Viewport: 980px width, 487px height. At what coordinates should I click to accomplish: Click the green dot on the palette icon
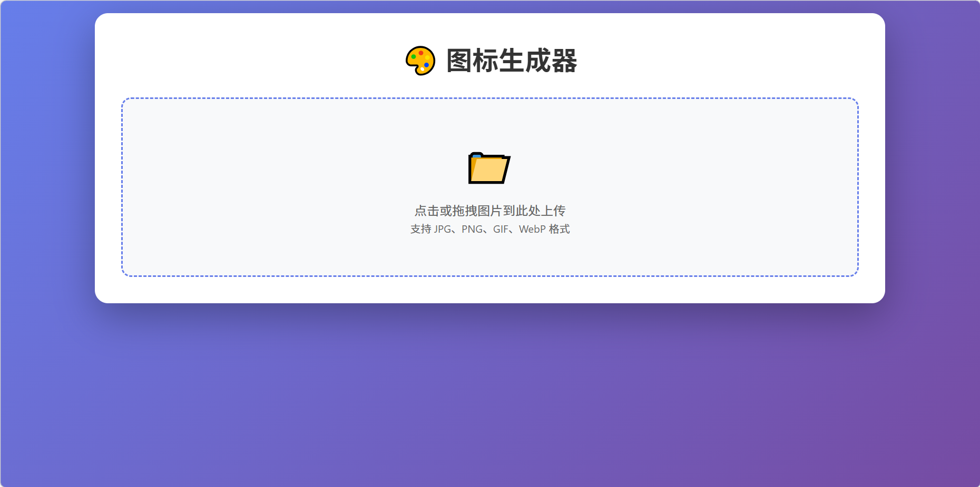coord(414,57)
